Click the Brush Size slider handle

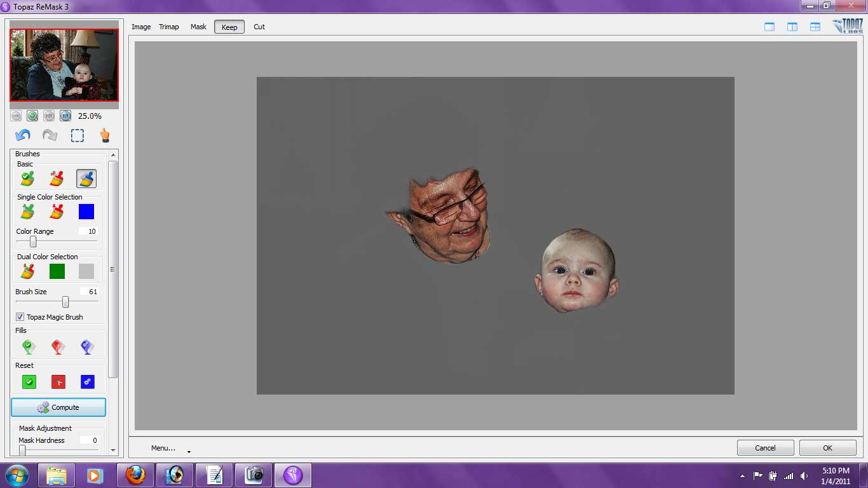tap(65, 302)
